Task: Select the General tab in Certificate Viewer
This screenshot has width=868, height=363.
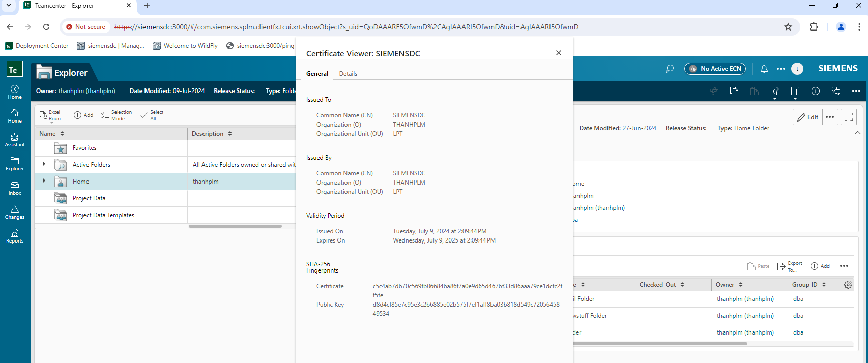Action: pos(317,74)
